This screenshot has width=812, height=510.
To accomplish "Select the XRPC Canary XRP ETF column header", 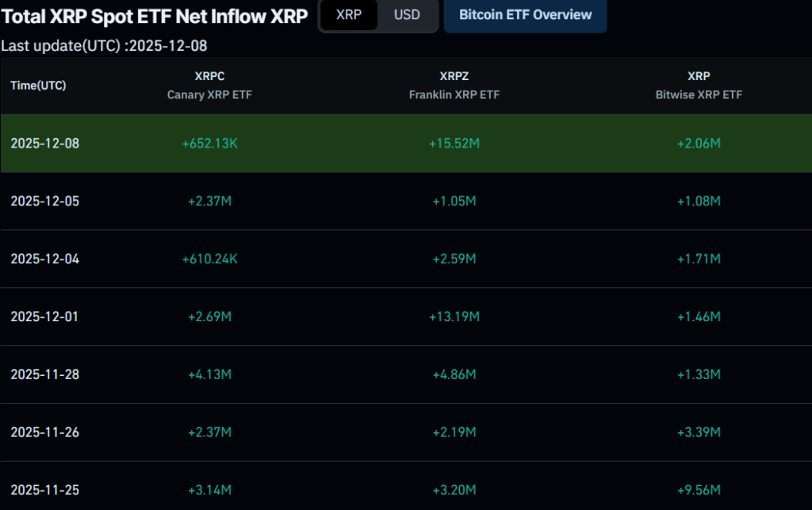I will pyautogui.click(x=209, y=86).
